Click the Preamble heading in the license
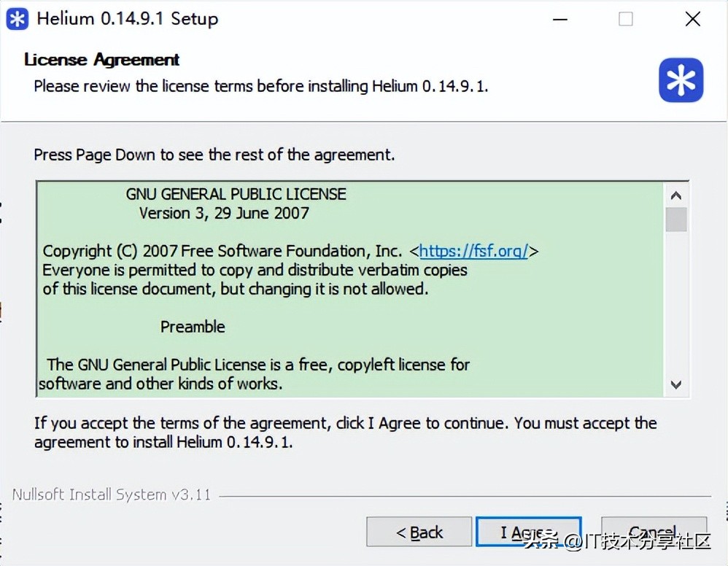The width and height of the screenshot is (728, 566). [193, 327]
